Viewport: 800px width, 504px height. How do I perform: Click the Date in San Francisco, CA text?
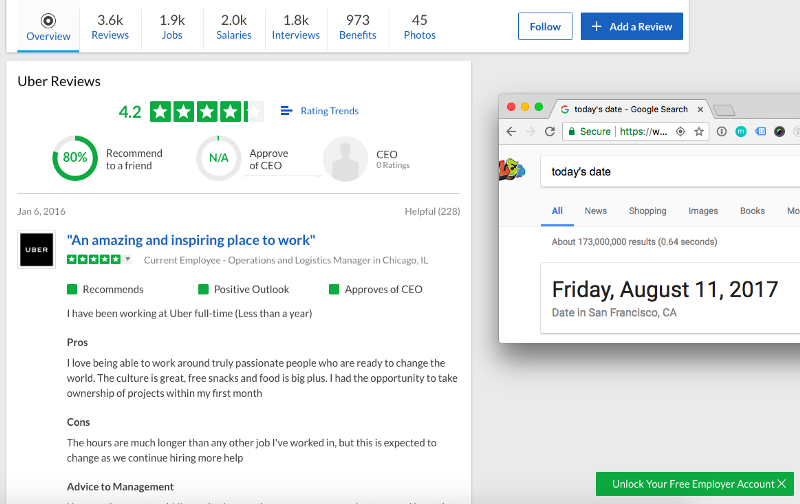614,313
